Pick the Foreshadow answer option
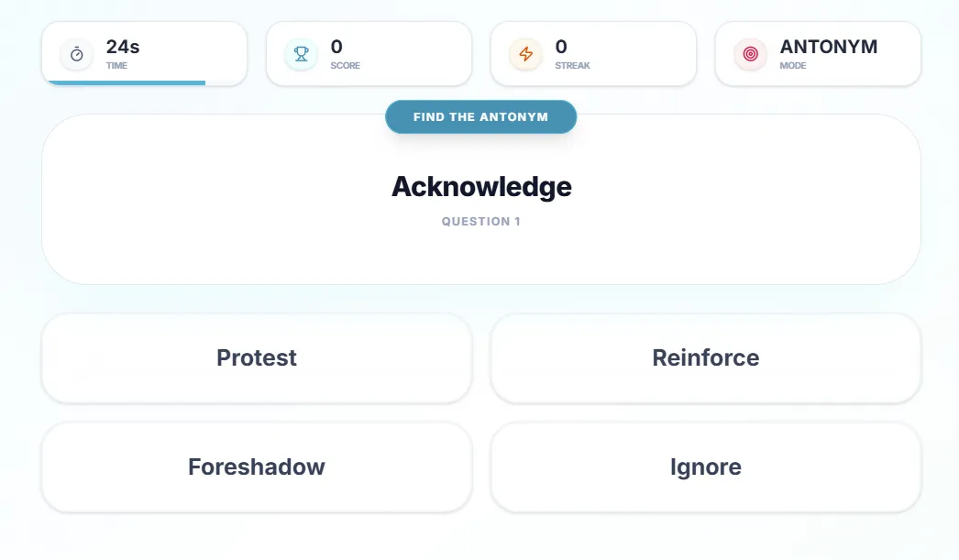Image resolution: width=959 pixels, height=560 pixels. pos(257,467)
